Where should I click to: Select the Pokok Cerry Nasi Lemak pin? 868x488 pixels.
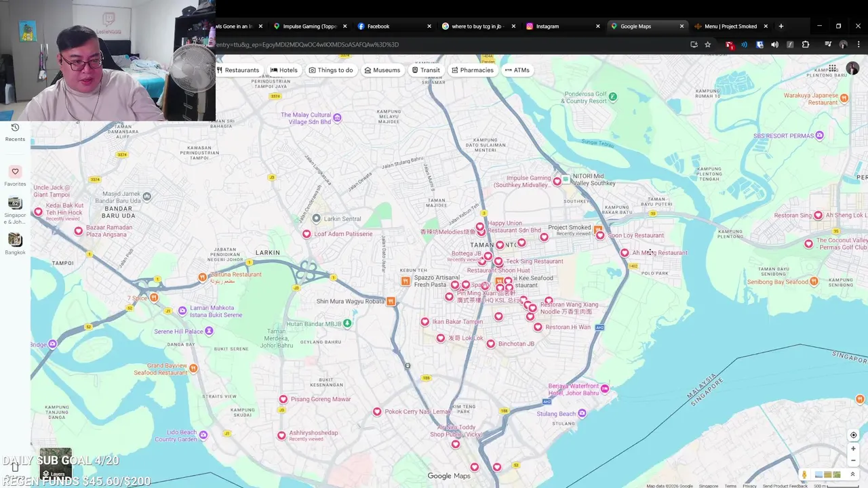(x=377, y=411)
